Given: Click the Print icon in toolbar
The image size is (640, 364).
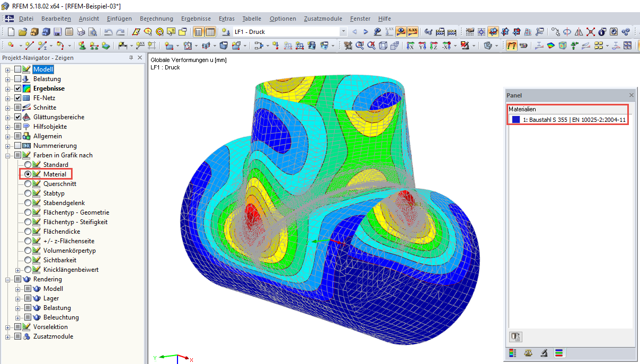Looking at the screenshot, I should (x=81, y=32).
